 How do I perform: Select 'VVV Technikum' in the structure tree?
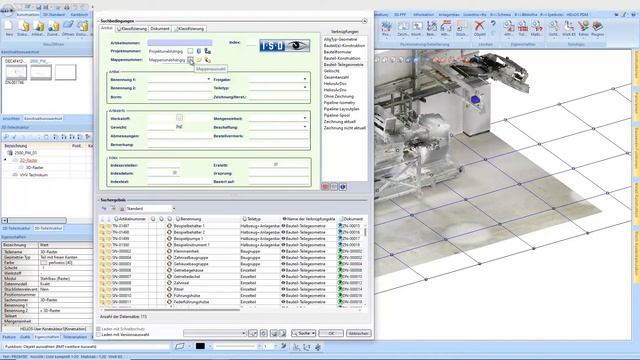click(34, 175)
